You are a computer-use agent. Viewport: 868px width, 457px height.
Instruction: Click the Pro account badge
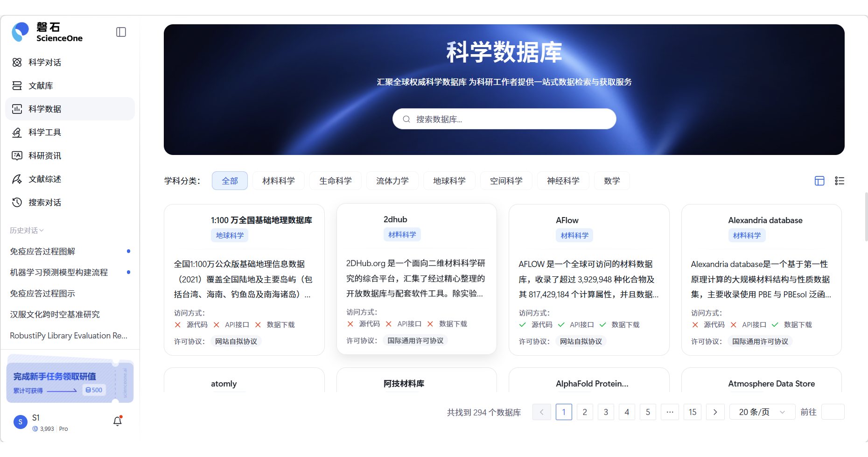[63, 429]
